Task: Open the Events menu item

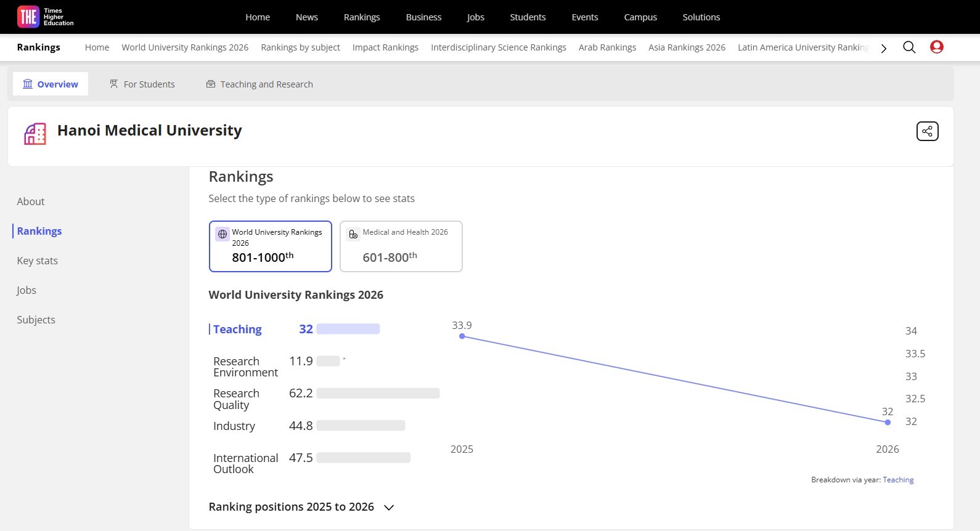Action: [x=585, y=17]
